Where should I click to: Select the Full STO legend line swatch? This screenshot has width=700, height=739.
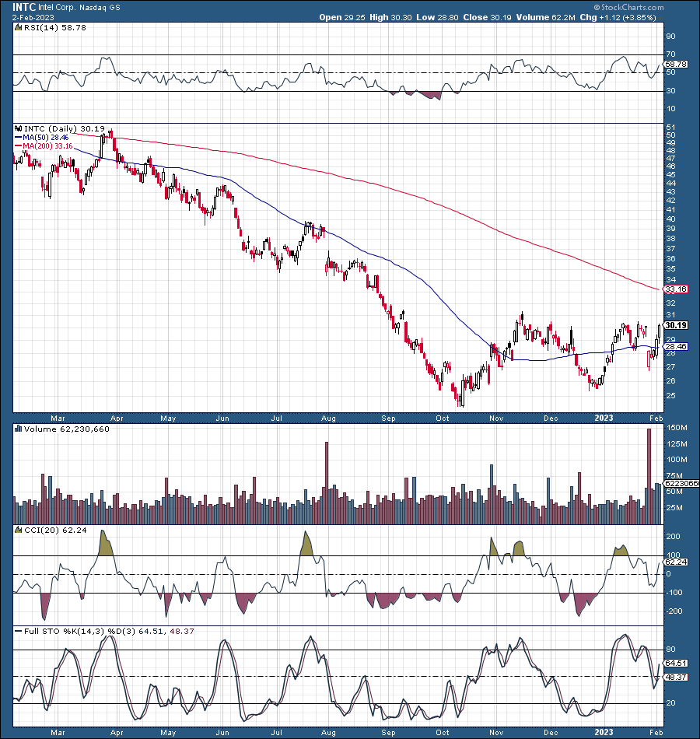pyautogui.click(x=19, y=631)
